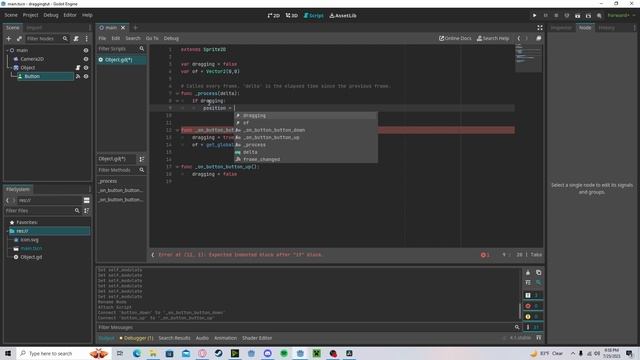This screenshot has height=360, width=640.
Task: Click the Filter Scripts search icon
Action: pos(142,49)
